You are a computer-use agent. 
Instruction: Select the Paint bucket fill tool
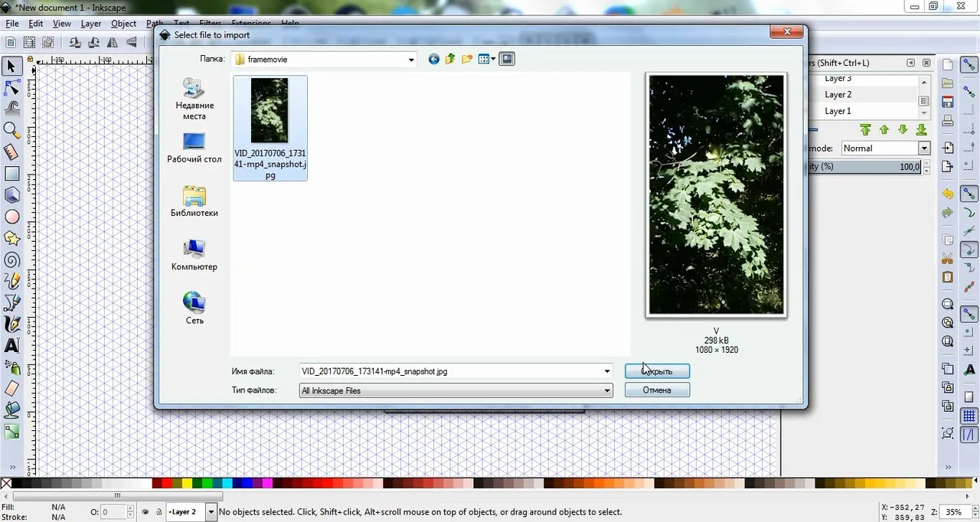11,410
